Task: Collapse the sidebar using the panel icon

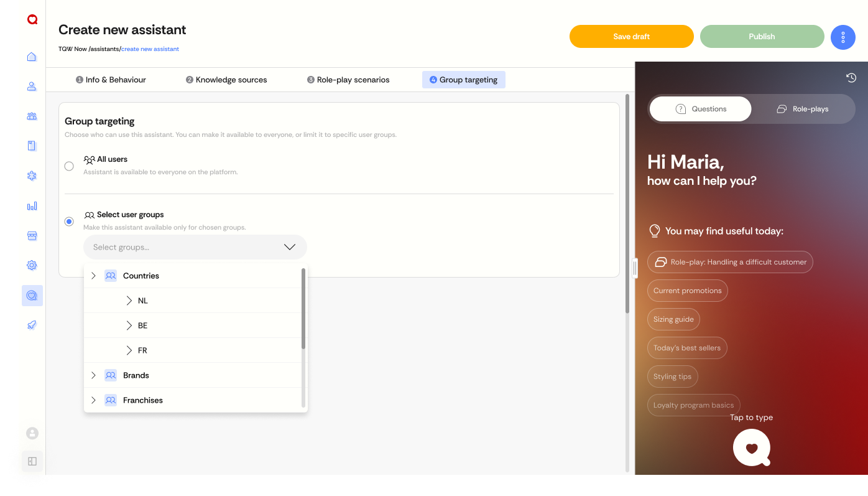Action: [32, 462]
